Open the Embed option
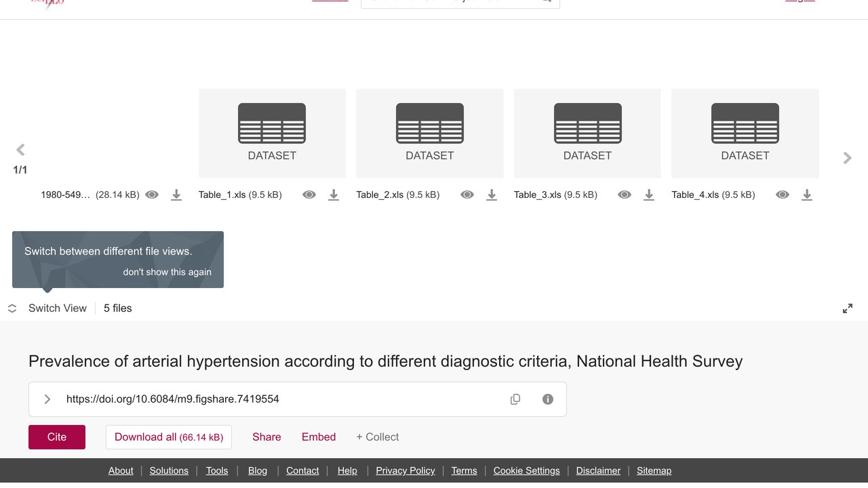 point(319,437)
